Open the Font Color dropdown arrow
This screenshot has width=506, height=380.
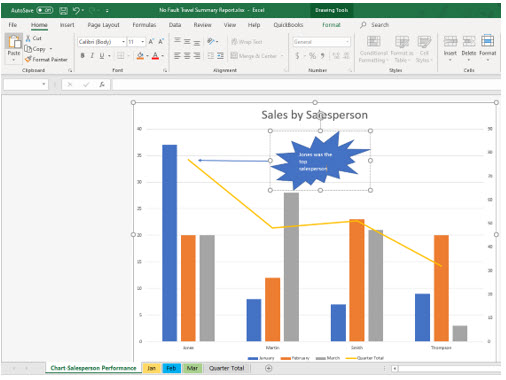click(163, 56)
